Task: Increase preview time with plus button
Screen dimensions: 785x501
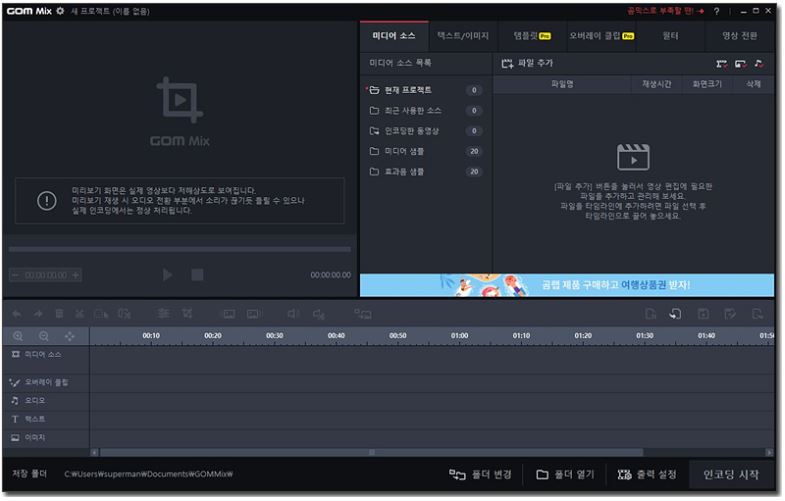Action: [76, 275]
